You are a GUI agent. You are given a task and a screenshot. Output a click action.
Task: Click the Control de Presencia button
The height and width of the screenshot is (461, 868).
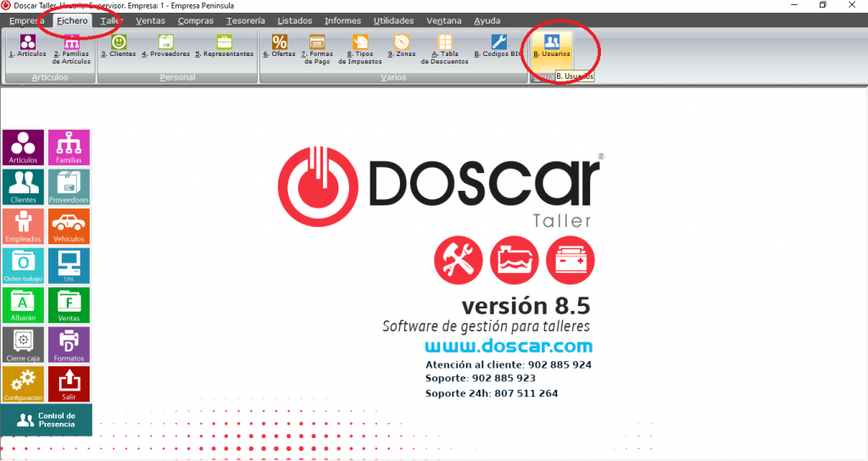coord(47,420)
